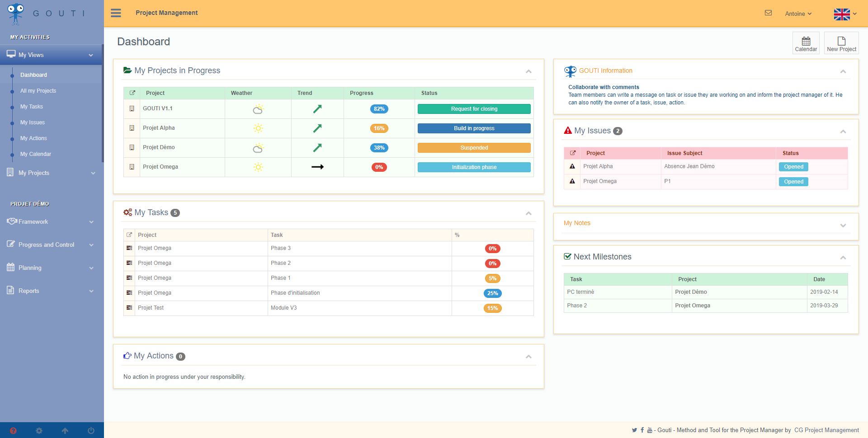The image size is (868, 438).
Task: Click the PC terminé milestone row
Action: (x=706, y=292)
